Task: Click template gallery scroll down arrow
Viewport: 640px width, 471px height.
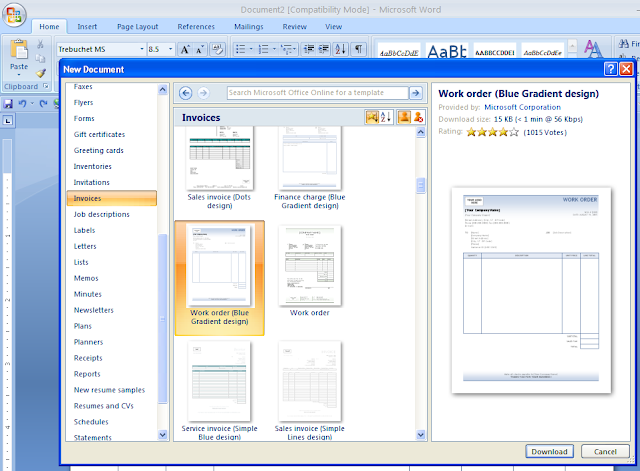Action: coord(421,435)
